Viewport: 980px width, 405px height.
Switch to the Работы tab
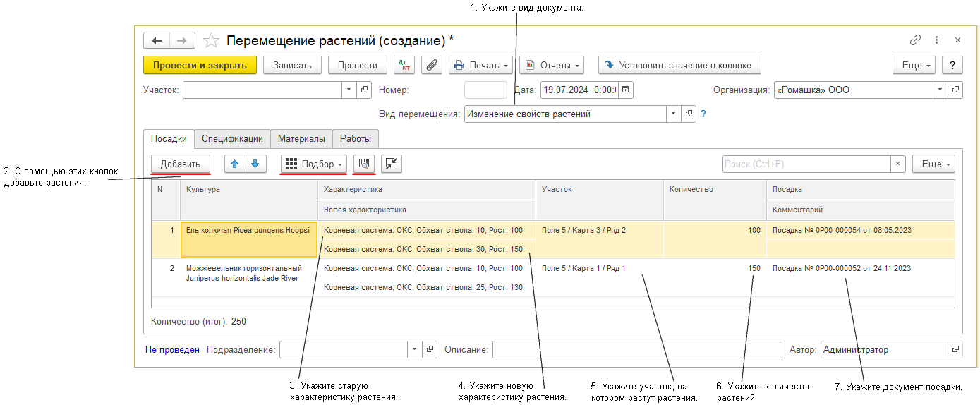point(355,139)
